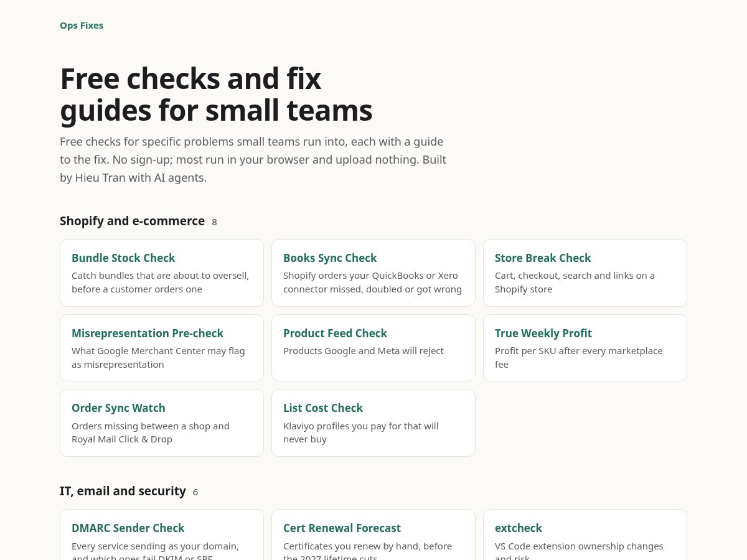Click text 'Orders missing between a shop and Royal Mail'
This screenshot has height=560, width=747.
[151, 432]
